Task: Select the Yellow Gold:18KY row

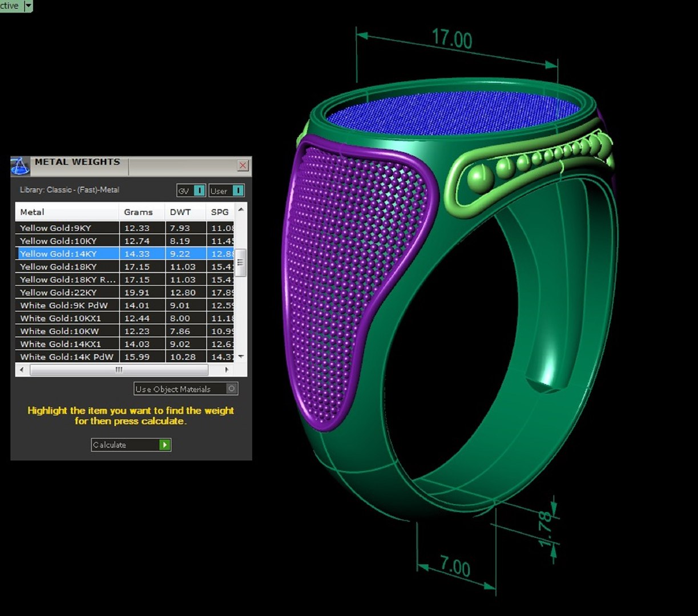Action: 124,267
